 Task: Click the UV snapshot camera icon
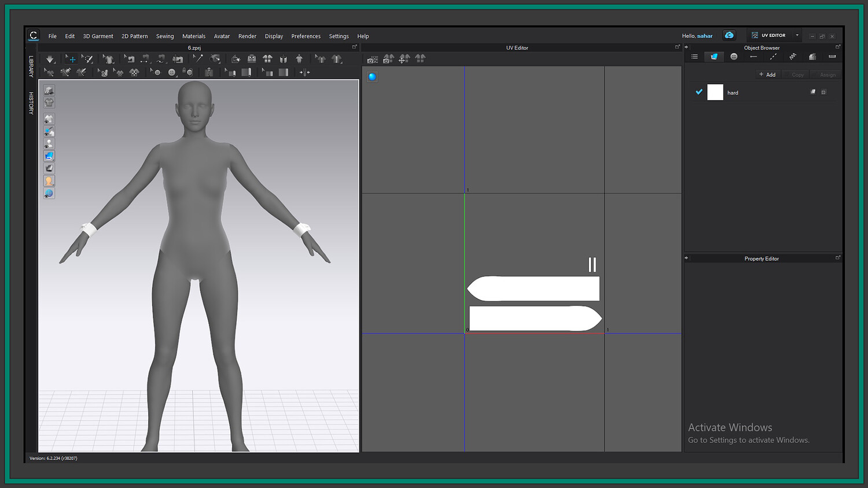coord(373,59)
